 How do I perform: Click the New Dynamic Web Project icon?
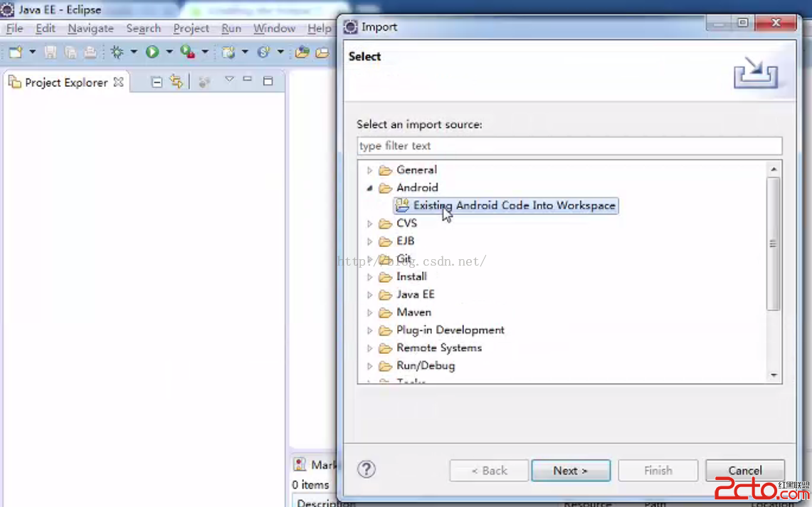228,52
